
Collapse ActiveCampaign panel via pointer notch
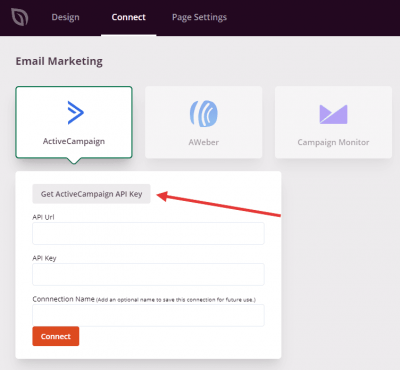74,161
